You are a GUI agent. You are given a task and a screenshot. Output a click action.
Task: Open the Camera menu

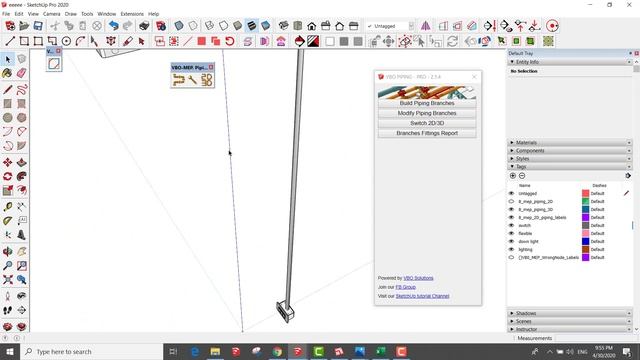coord(51,14)
